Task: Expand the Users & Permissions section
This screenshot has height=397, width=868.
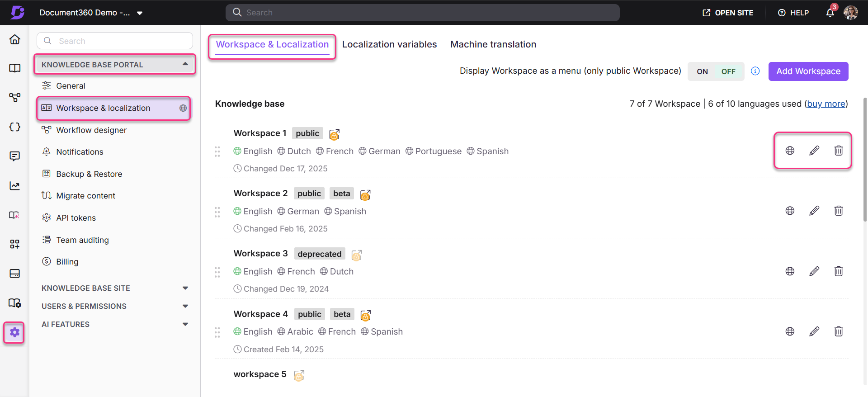Action: (115, 306)
